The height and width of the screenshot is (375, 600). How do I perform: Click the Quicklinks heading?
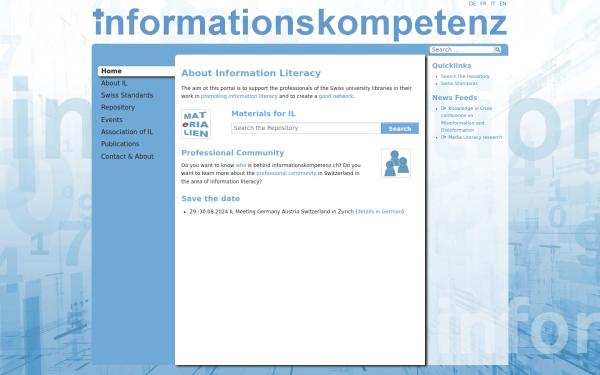[x=452, y=66]
